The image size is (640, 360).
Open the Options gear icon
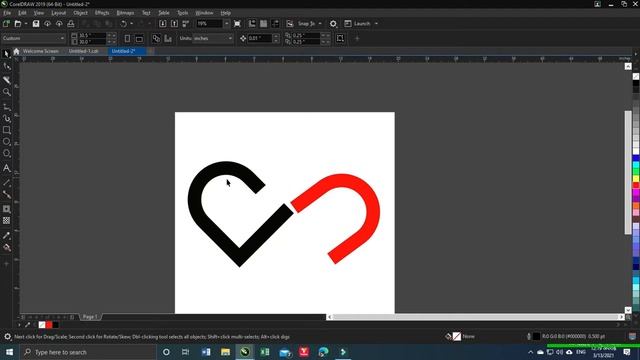pos(333,24)
